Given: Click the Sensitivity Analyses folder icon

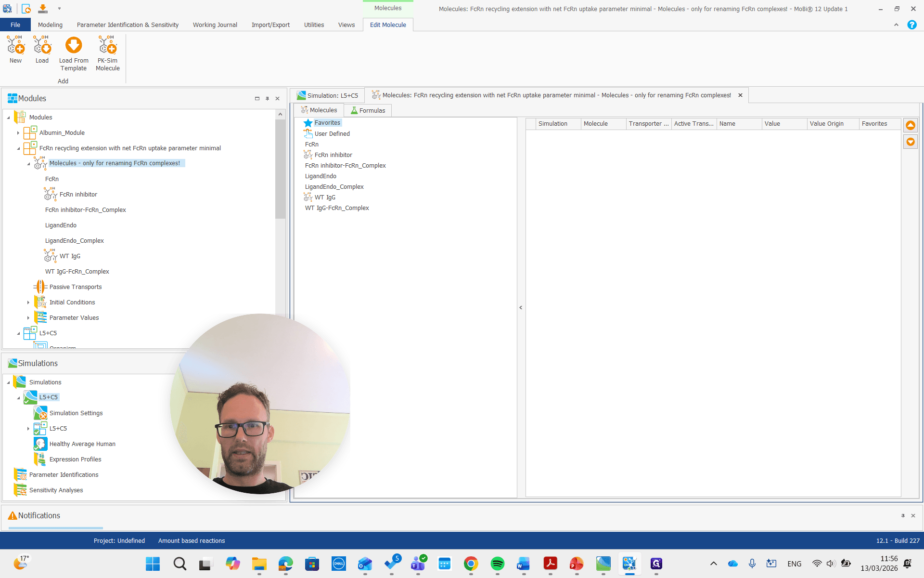Looking at the screenshot, I should click(20, 490).
